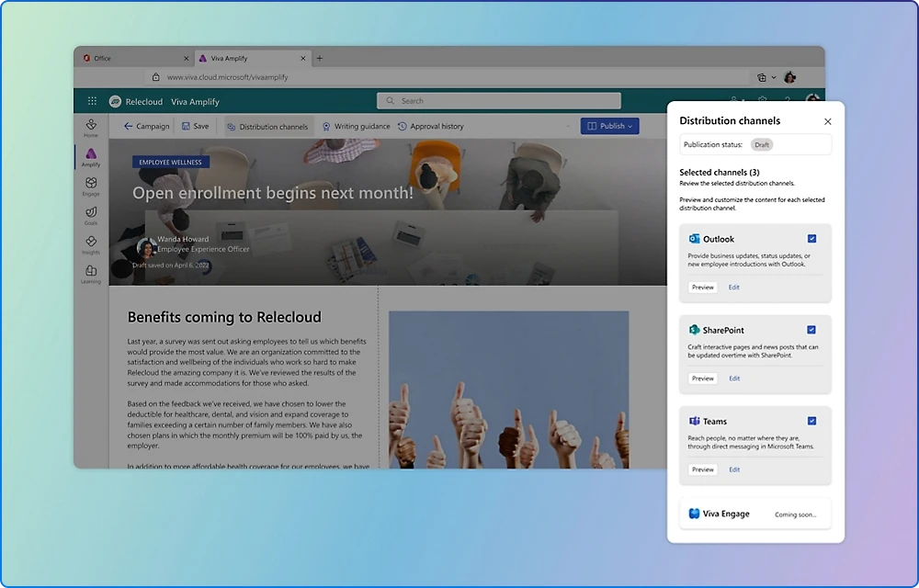Switch to the Office browser tab
This screenshot has width=919, height=588.
[x=135, y=58]
